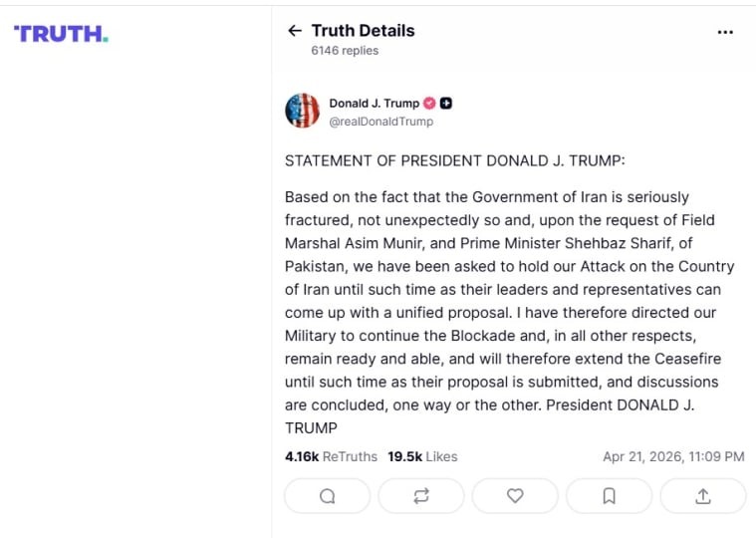The height and width of the screenshot is (538, 756).
Task: Share the post via upload icon
Action: pos(702,496)
